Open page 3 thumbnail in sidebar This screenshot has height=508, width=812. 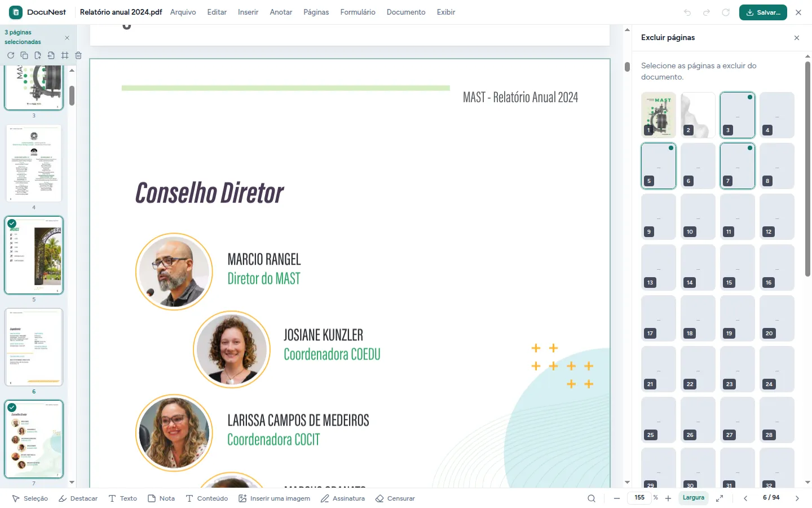[34, 87]
